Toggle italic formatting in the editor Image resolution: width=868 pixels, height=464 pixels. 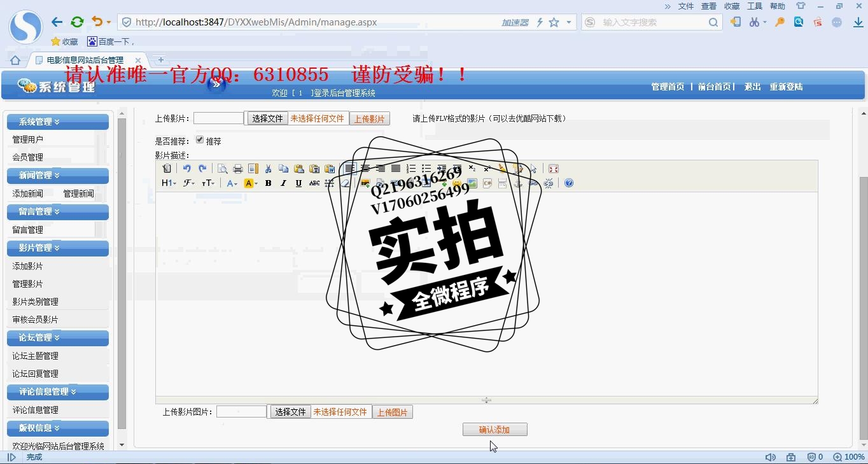point(283,183)
